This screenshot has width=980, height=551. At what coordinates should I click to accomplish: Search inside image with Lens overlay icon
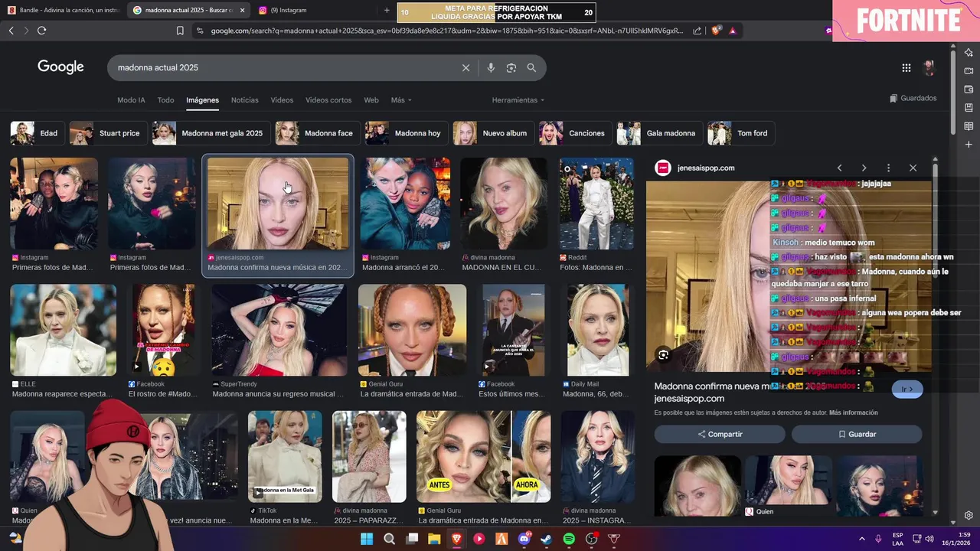click(663, 355)
